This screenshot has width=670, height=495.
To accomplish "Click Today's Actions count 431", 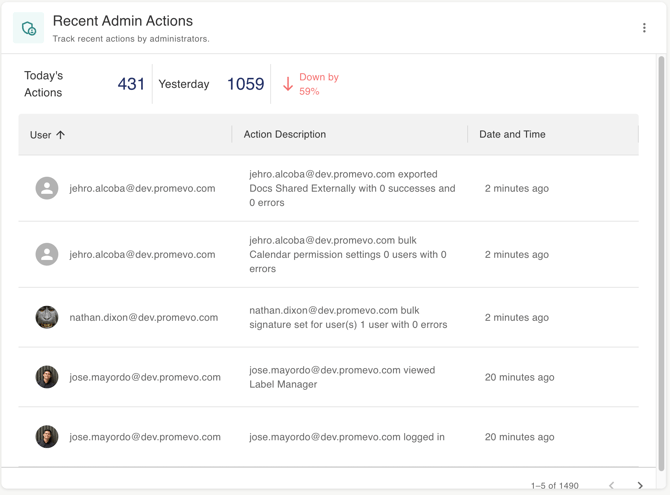I will click(x=131, y=84).
